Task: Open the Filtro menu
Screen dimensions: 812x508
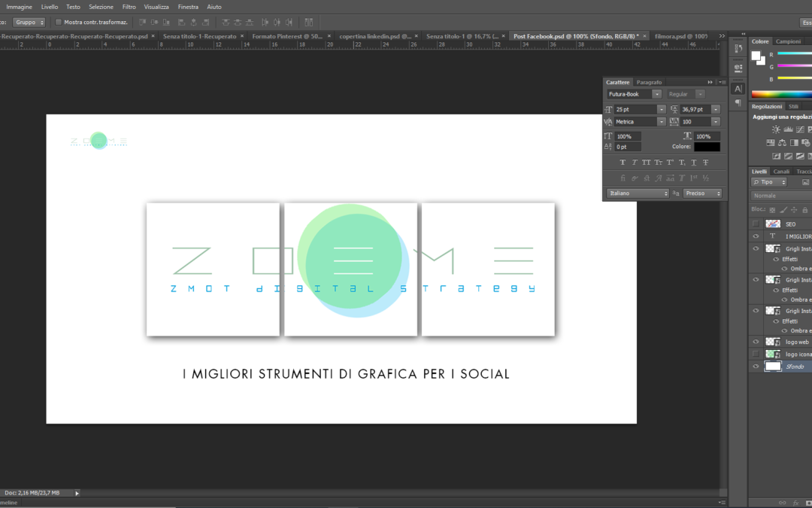Action: pyautogui.click(x=129, y=7)
